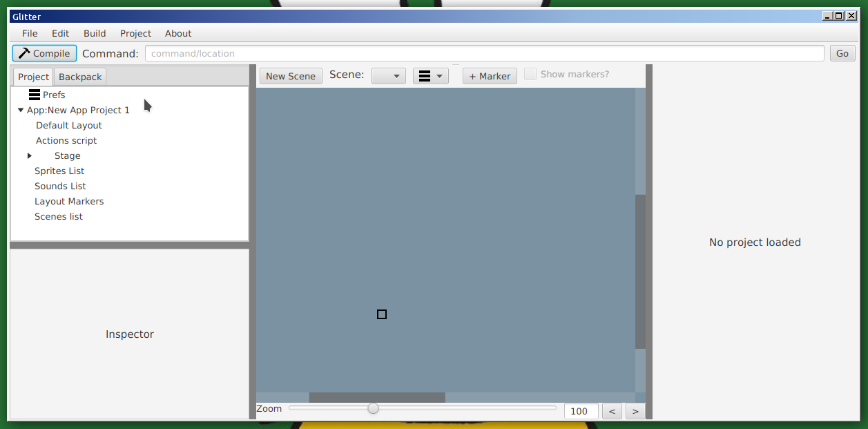
Task: Maximize the Glitter window
Action: 839,16
